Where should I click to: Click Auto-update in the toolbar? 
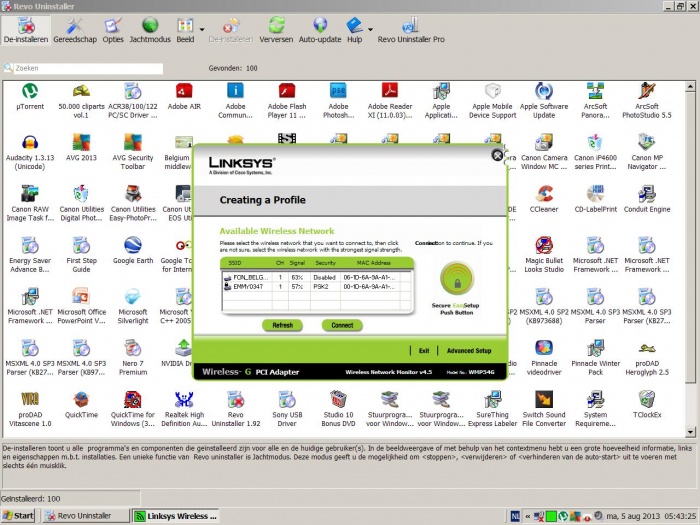pos(320,30)
